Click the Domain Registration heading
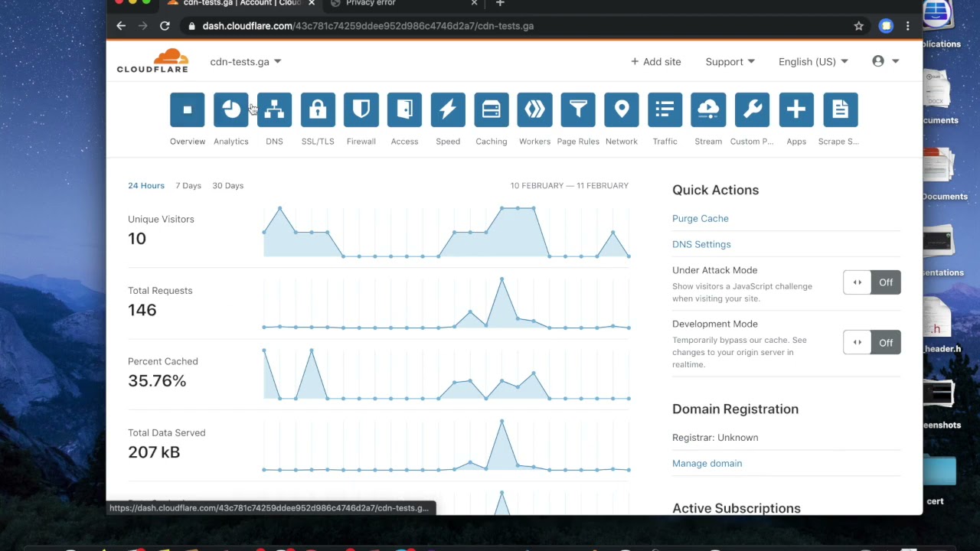Image resolution: width=980 pixels, height=551 pixels. coord(735,409)
